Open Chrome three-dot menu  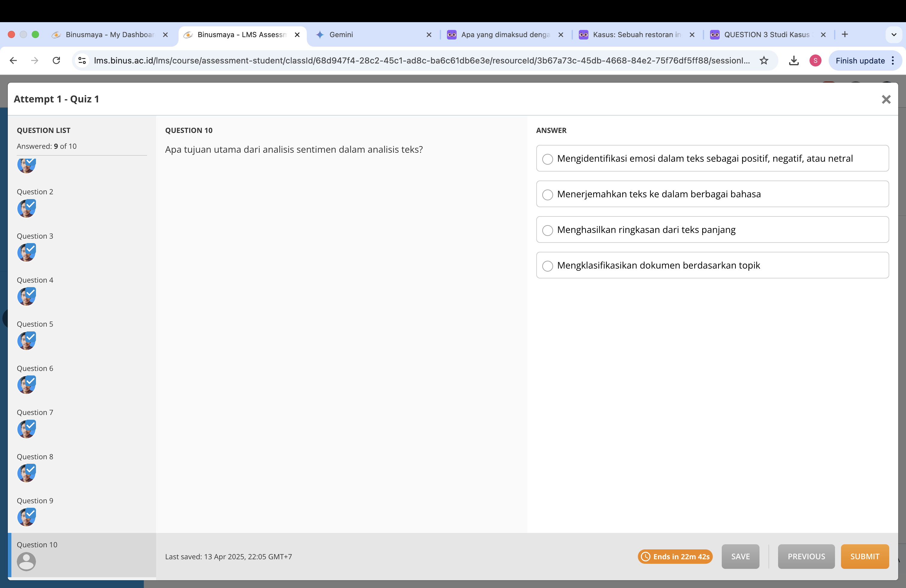[893, 60]
